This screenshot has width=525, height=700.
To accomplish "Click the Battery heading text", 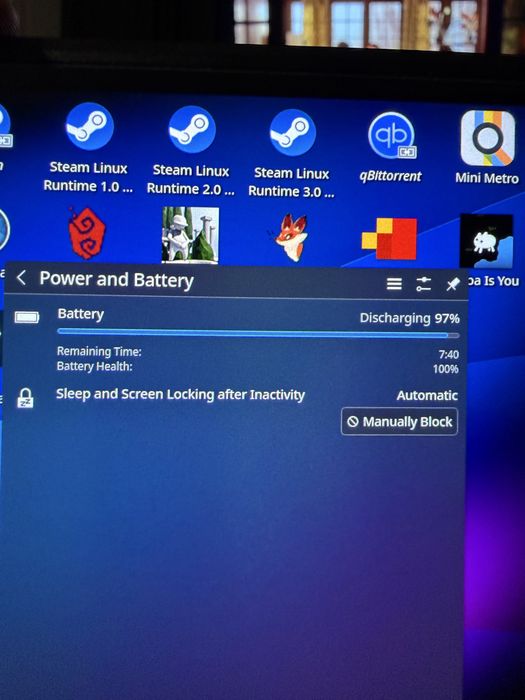I will [81, 314].
